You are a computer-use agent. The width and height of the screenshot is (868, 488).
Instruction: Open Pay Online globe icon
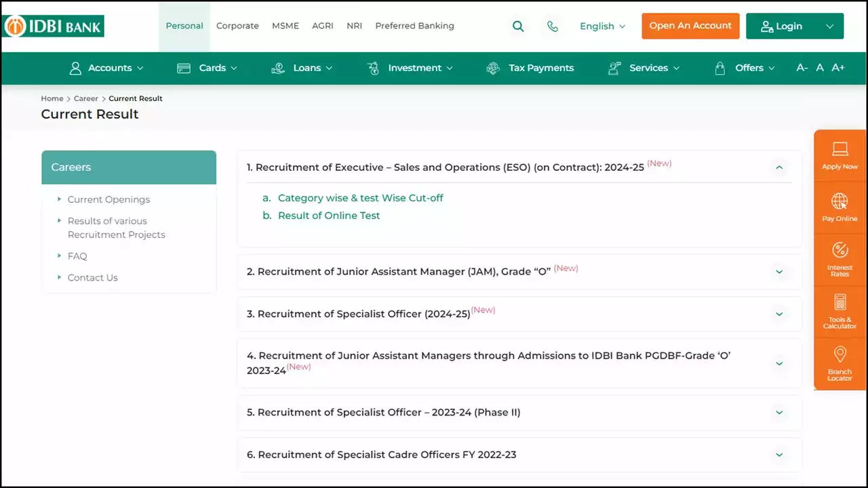pyautogui.click(x=840, y=201)
